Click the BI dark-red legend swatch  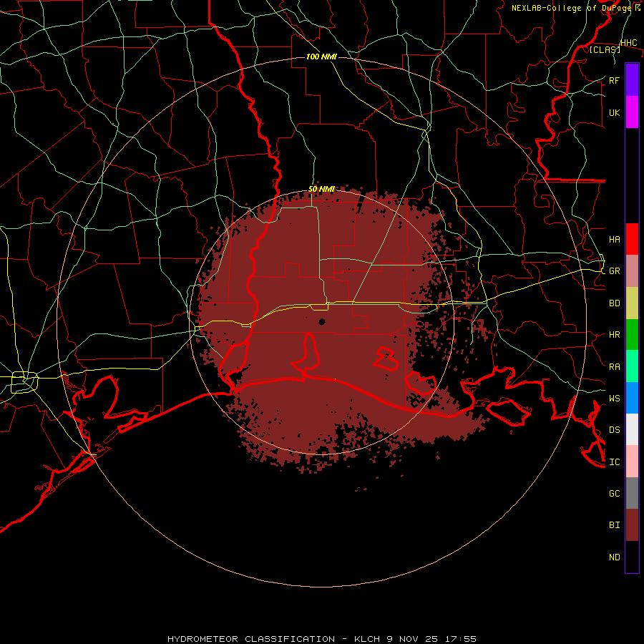632,525
